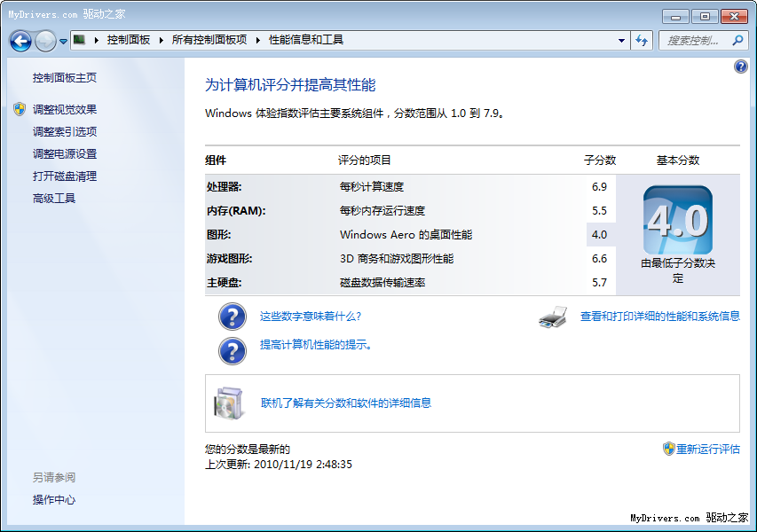The width and height of the screenshot is (757, 532).
Task: Open the address bar history dropdown
Action: [621, 41]
